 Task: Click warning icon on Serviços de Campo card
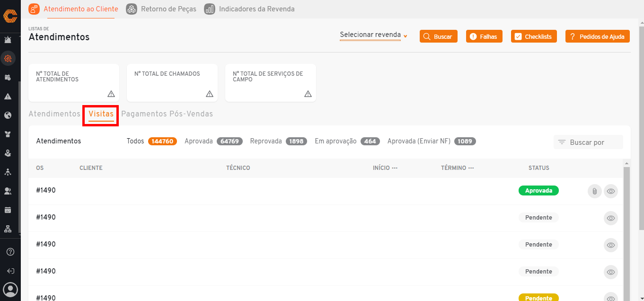308,94
